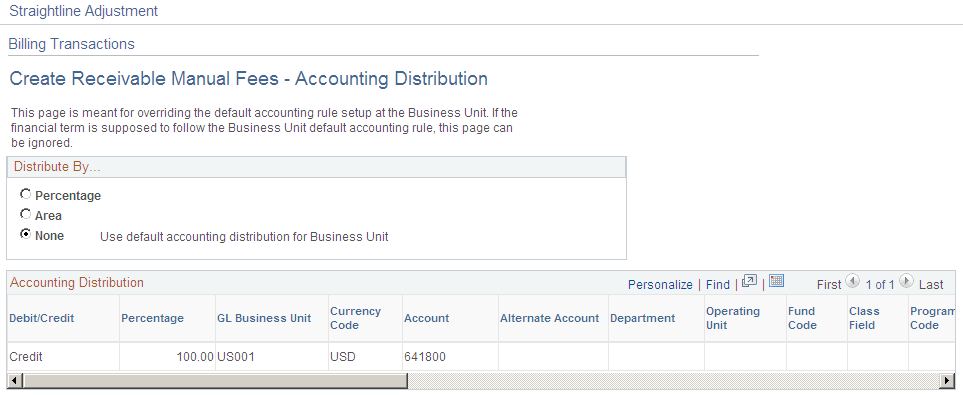Click the 'Distribute By...' group heading
Viewport: 963px width, 395px height.
(57, 166)
